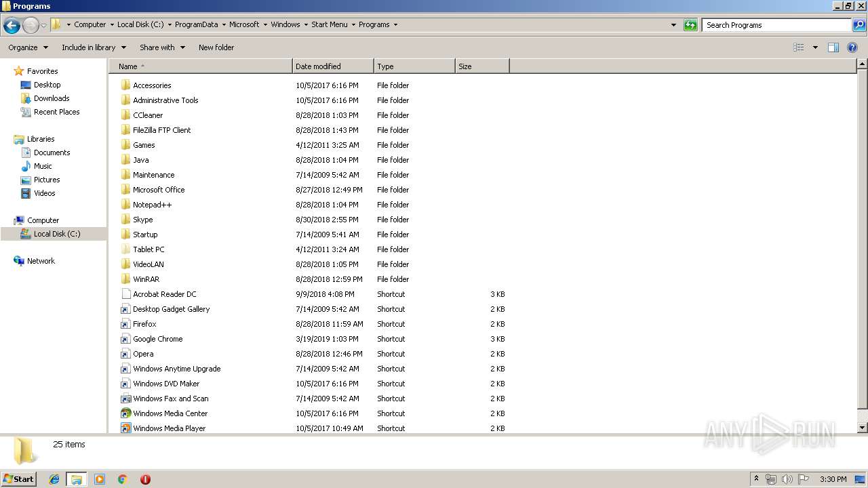The image size is (868, 488).
Task: Open Internet Explorer from the taskbar
Action: (54, 479)
